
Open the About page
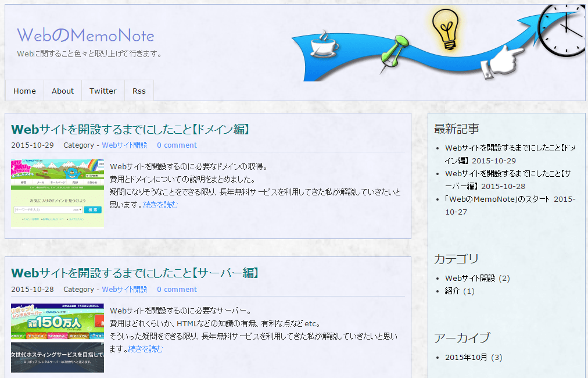pos(62,91)
